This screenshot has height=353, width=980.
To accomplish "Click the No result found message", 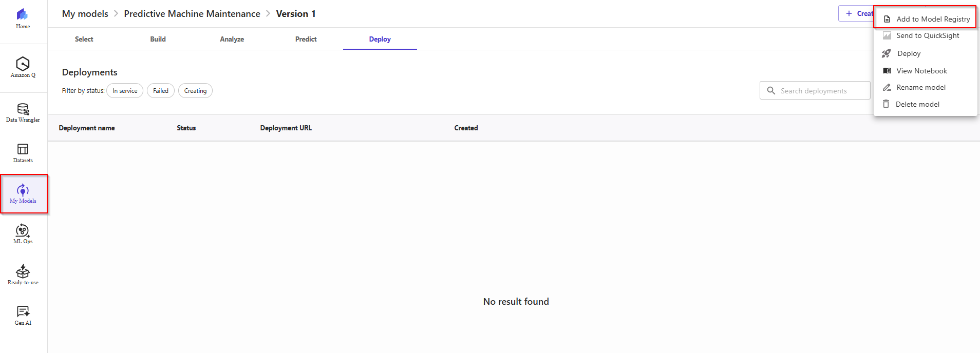I will click(x=516, y=302).
